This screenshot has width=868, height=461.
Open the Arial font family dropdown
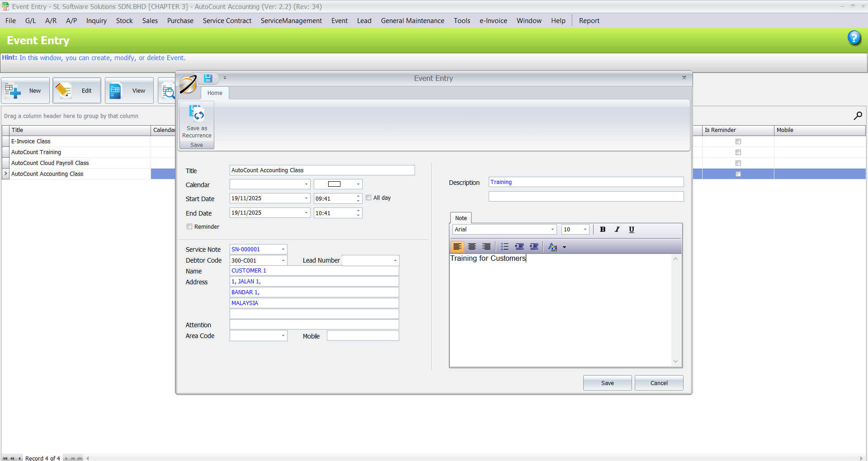(x=552, y=229)
